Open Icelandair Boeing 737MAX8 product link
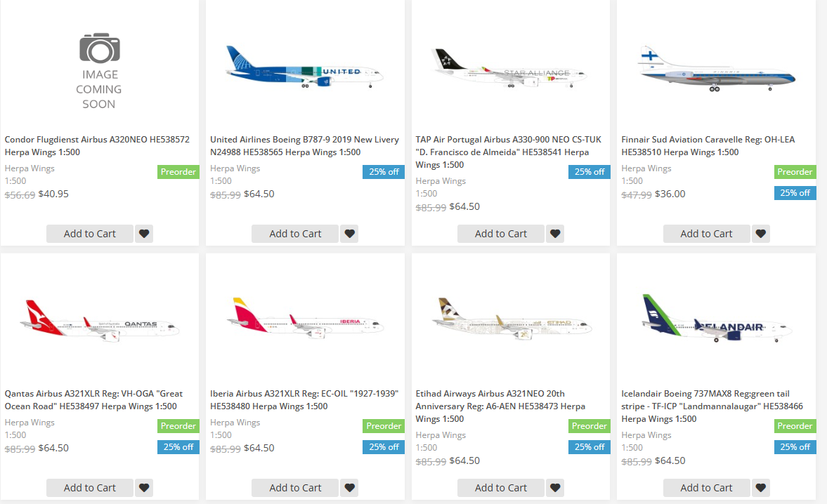The image size is (827, 504). pos(712,406)
